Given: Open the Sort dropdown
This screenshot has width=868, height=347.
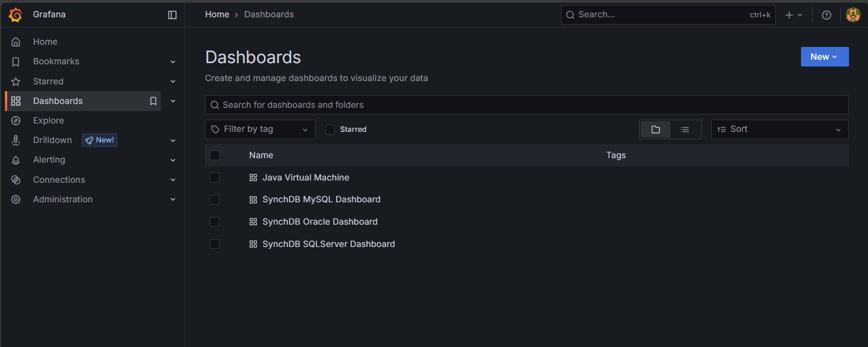Looking at the screenshot, I should click(x=779, y=130).
